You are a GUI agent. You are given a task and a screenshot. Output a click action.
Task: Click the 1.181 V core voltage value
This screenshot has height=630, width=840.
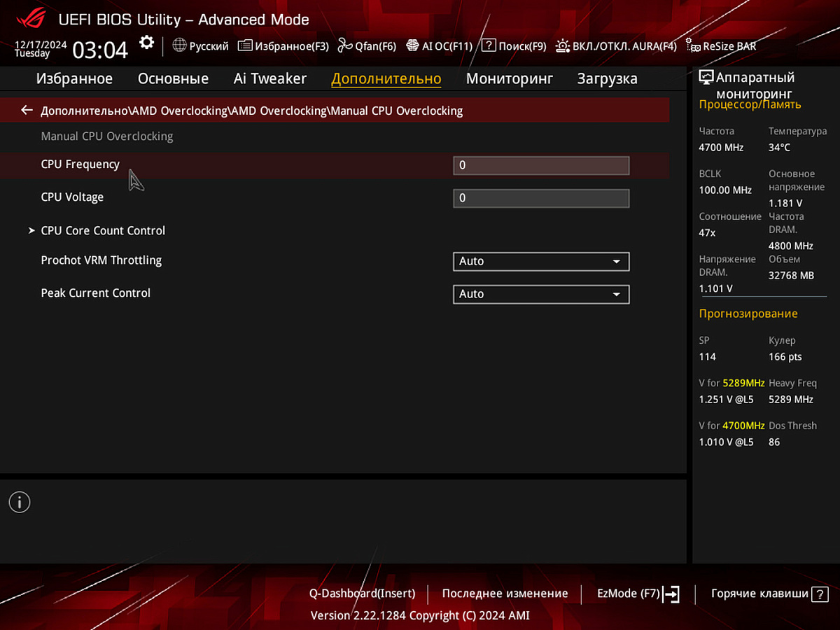[785, 204]
